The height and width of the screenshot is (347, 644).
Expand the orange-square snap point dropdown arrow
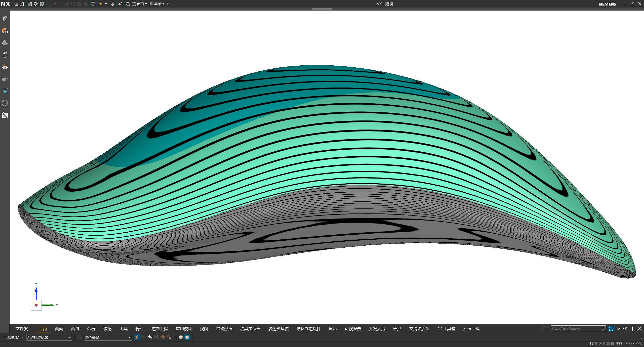click(175, 337)
